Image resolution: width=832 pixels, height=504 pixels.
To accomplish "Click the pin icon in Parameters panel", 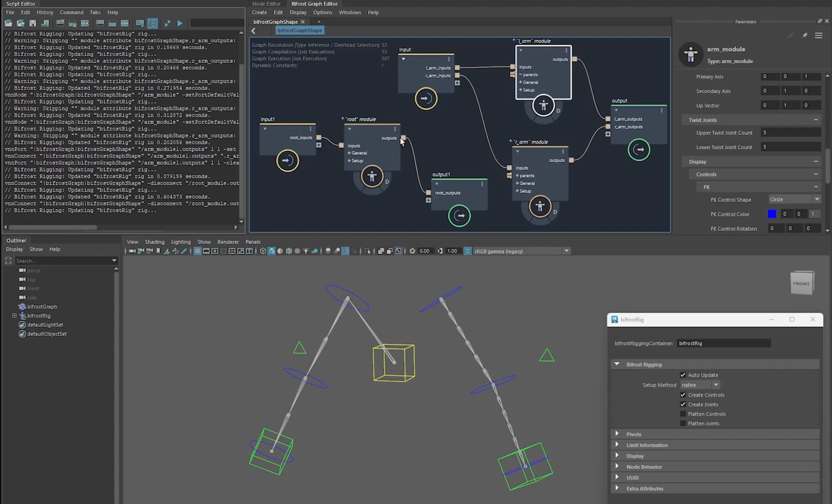I will coord(804,36).
